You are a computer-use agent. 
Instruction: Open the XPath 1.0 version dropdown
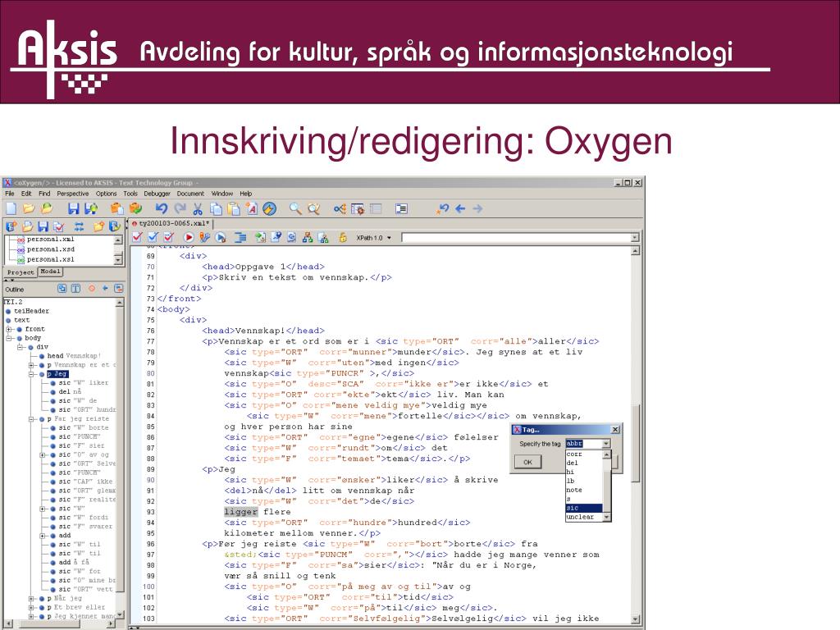tap(389, 238)
